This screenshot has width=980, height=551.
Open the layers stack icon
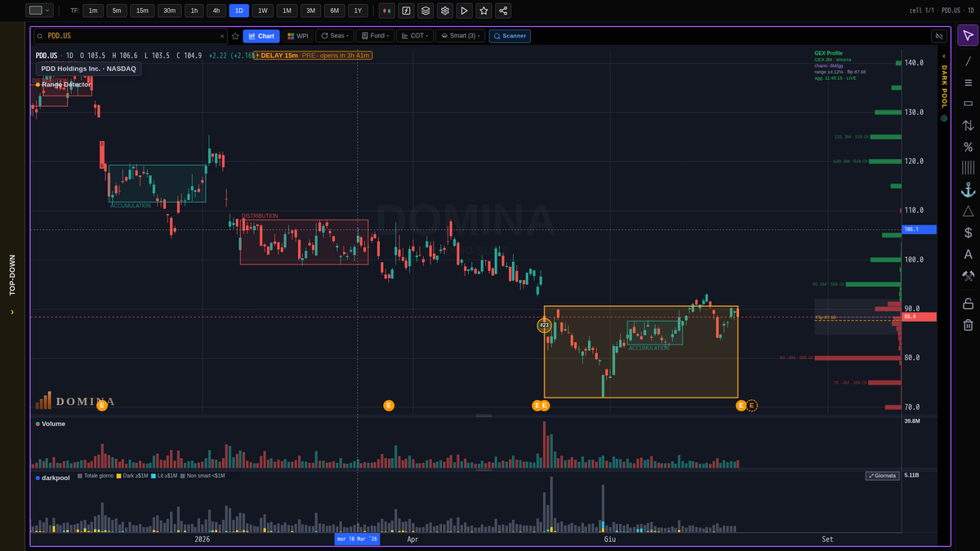(x=425, y=11)
